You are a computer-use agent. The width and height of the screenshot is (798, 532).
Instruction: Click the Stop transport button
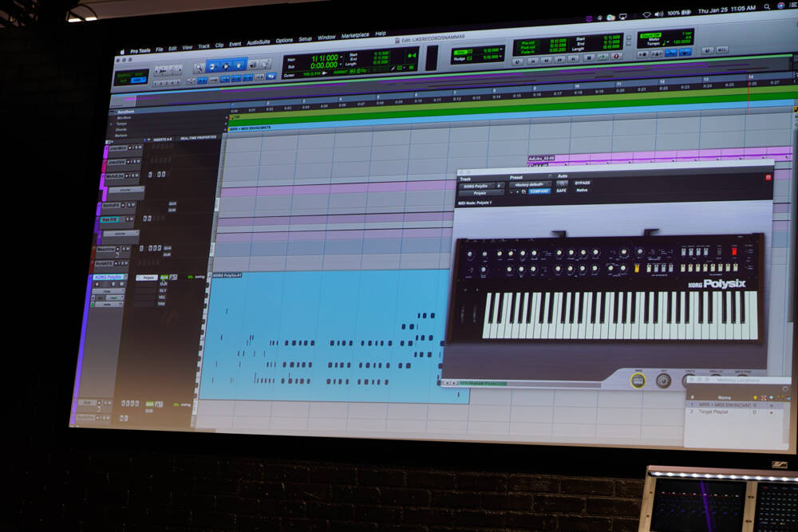coord(588,58)
